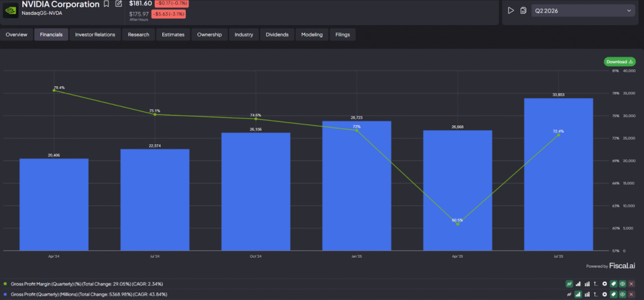The height and width of the screenshot is (300, 644).
Task: Select the Gross Profit (Quarterly) (Millions) legend label
Action: (89, 294)
